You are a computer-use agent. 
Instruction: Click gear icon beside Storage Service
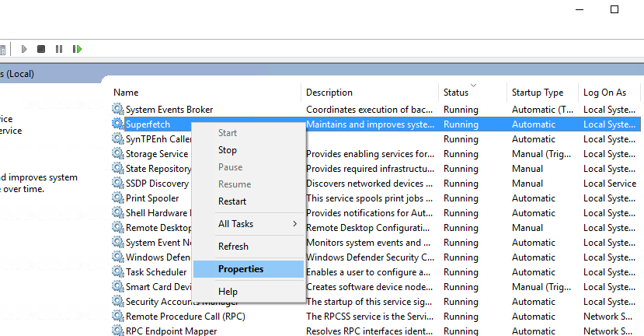point(118,153)
